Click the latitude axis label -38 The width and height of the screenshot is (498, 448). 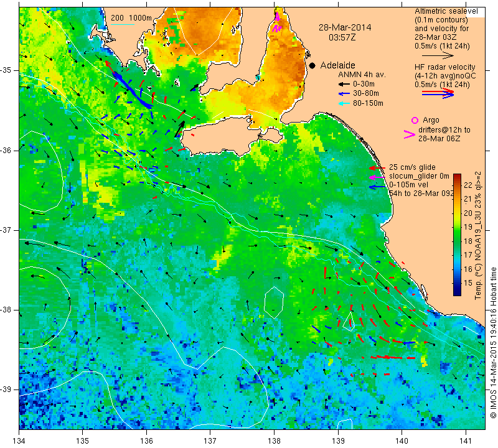coord(6,310)
